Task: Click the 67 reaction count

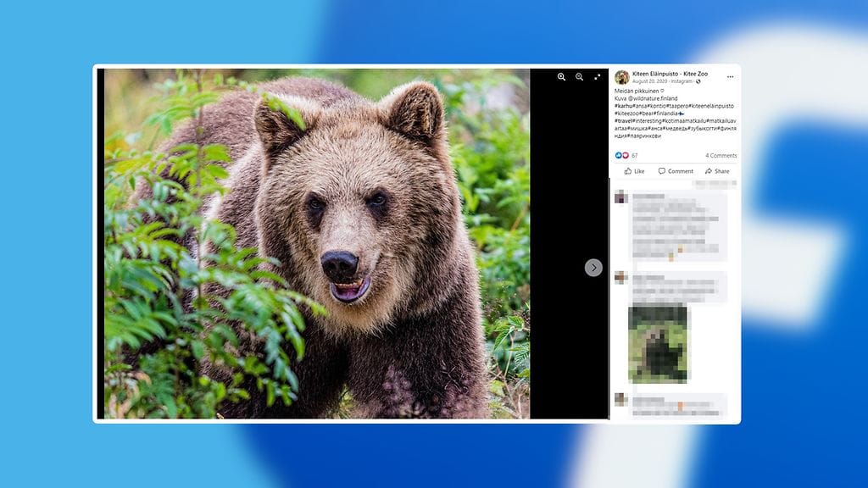Action: tap(634, 154)
